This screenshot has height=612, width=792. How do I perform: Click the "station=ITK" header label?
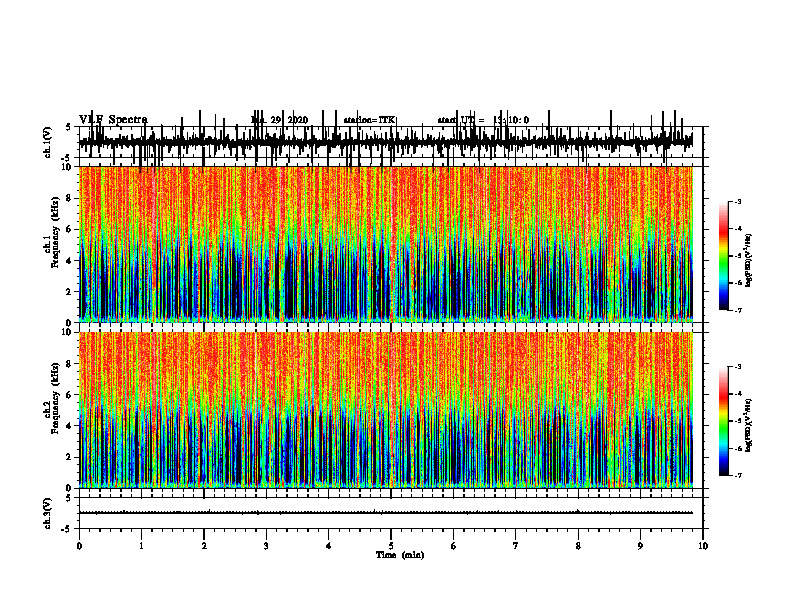pyautogui.click(x=369, y=120)
